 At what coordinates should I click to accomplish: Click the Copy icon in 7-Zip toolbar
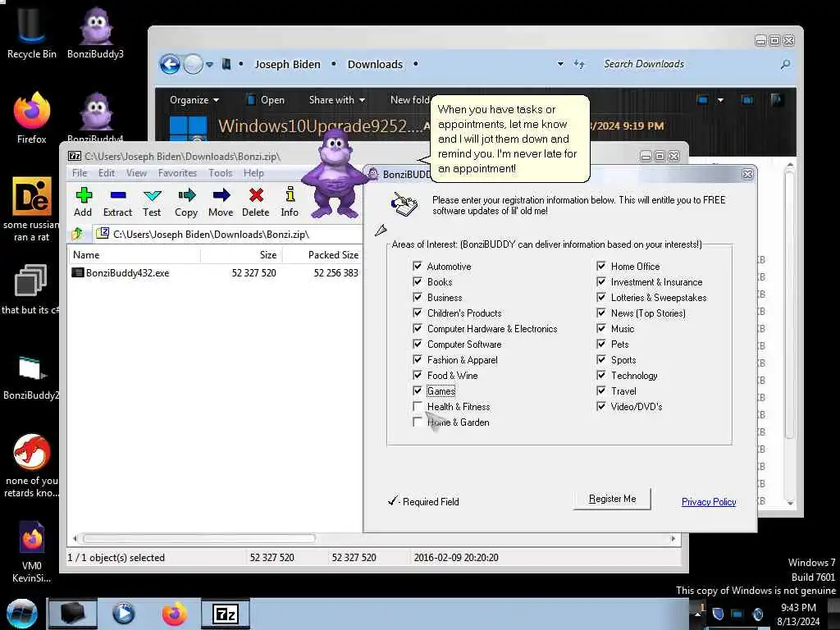[186, 202]
